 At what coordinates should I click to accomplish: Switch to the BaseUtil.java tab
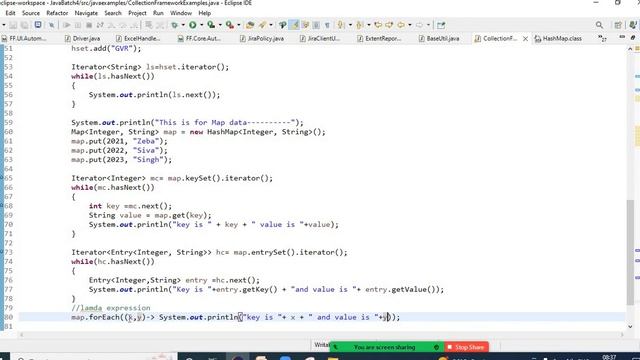tap(439, 38)
